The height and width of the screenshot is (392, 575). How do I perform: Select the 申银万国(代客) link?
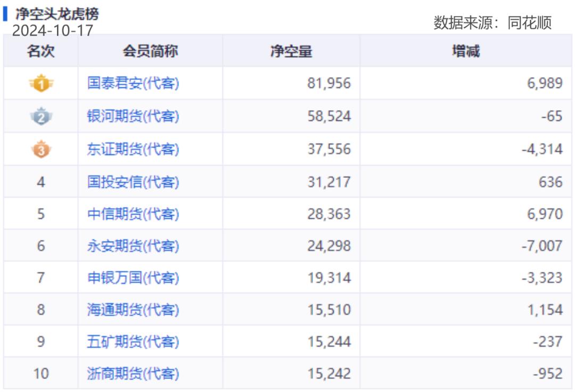tap(133, 278)
